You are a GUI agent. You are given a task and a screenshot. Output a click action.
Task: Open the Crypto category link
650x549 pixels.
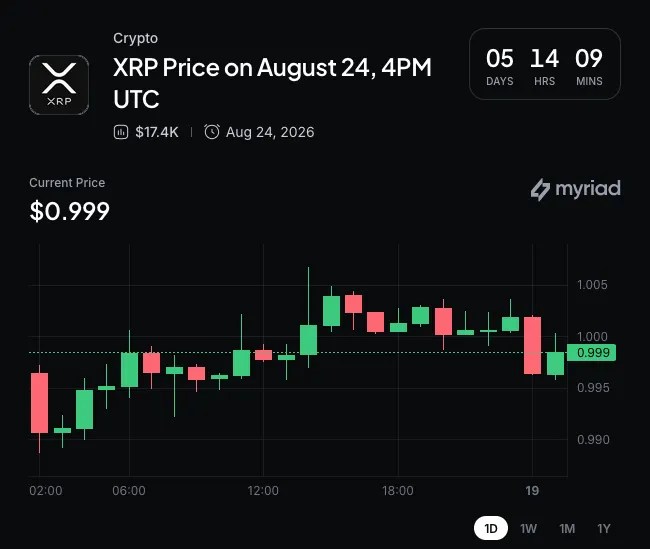[x=135, y=38]
